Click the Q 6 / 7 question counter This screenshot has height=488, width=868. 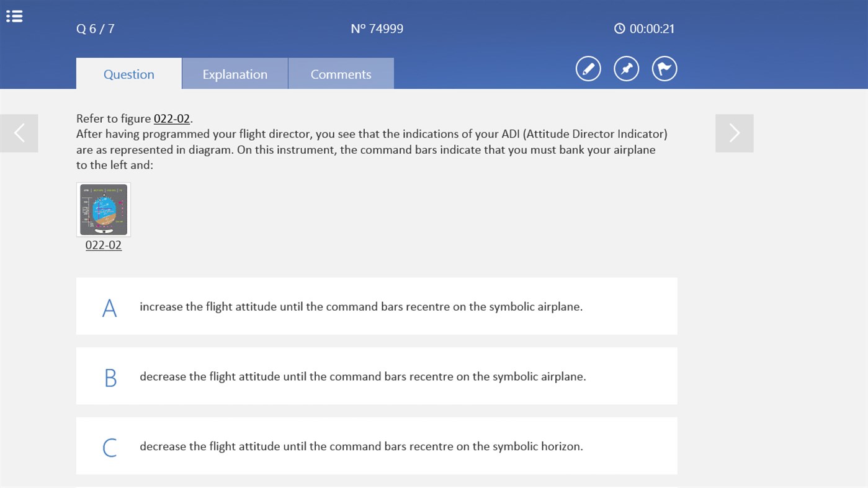95,29
